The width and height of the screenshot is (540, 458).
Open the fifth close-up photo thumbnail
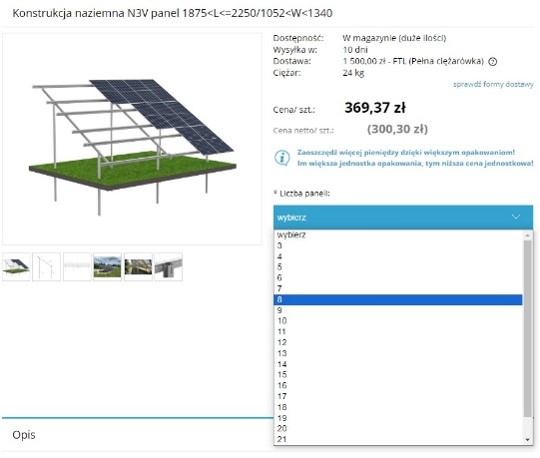(x=138, y=267)
